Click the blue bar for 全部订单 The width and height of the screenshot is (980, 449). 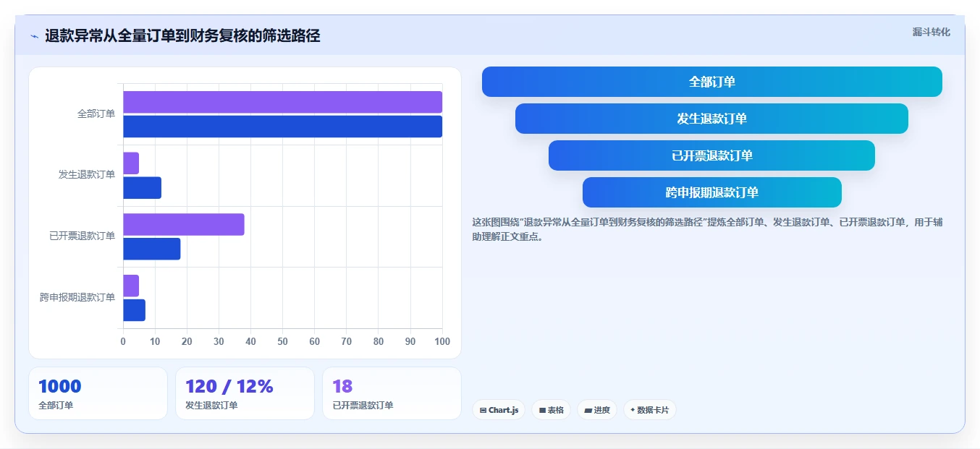tap(282, 127)
